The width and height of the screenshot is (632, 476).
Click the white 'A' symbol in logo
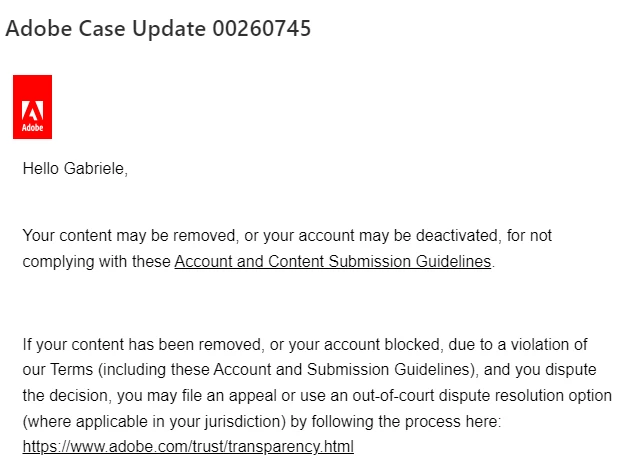click(x=32, y=111)
